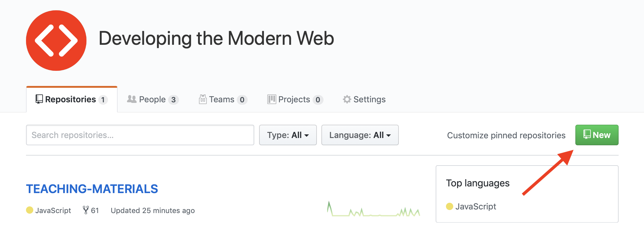Click the Top languages heading
This screenshot has height=230, width=644.
pyautogui.click(x=478, y=183)
